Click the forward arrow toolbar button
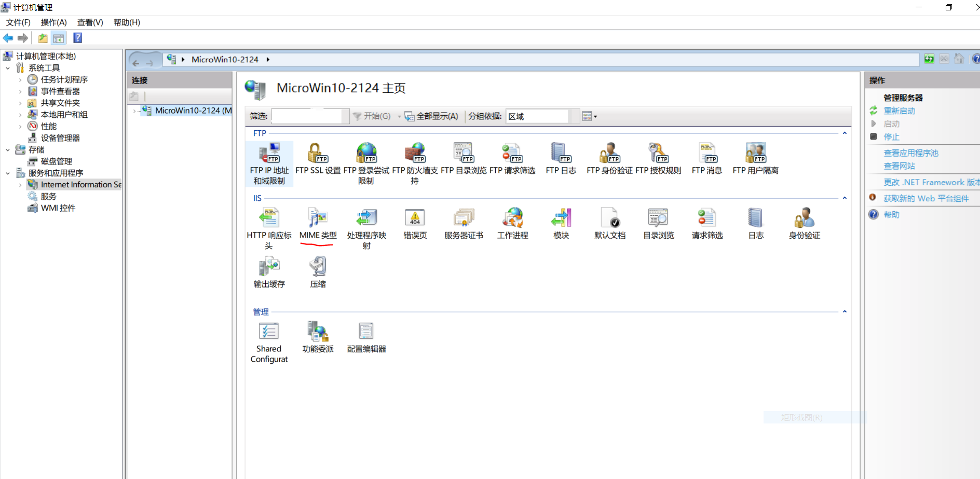The image size is (980, 479). pyautogui.click(x=22, y=38)
